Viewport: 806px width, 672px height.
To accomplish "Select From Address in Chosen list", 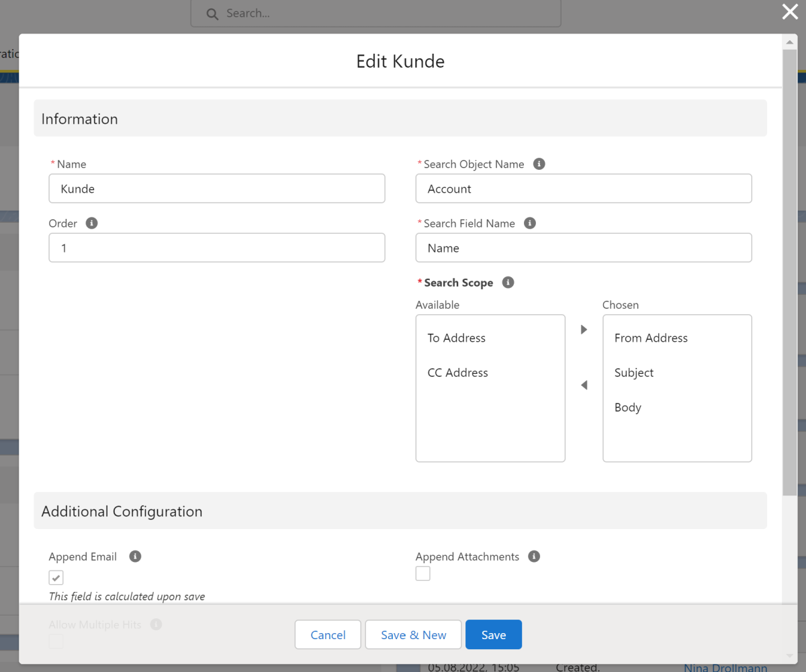I will 651,338.
